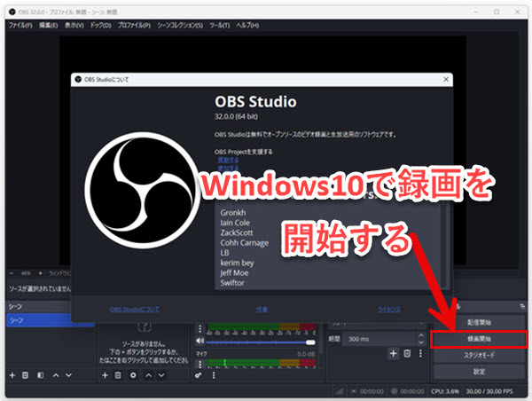Click the 300 ms transition duration field
The image size is (532, 401).
point(379,339)
